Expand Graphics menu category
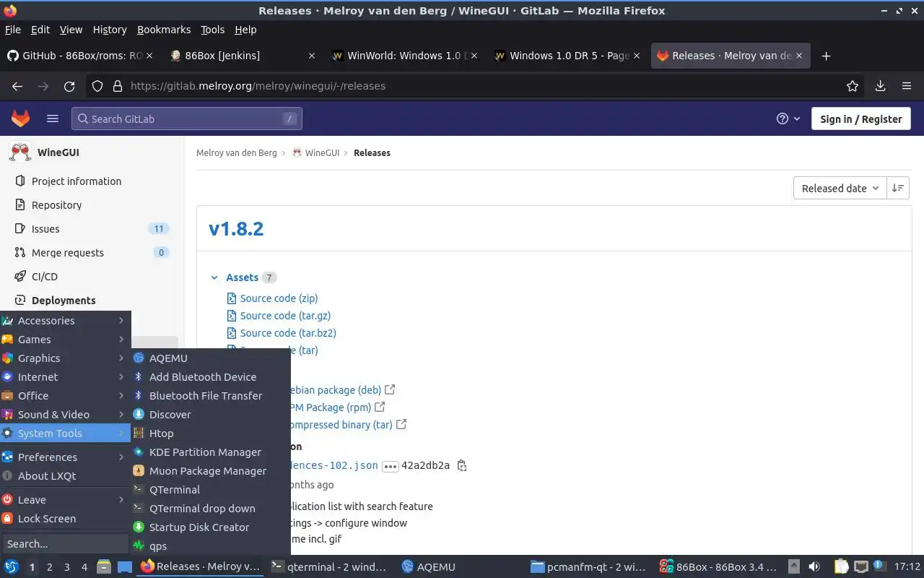924x578 pixels. tap(65, 358)
